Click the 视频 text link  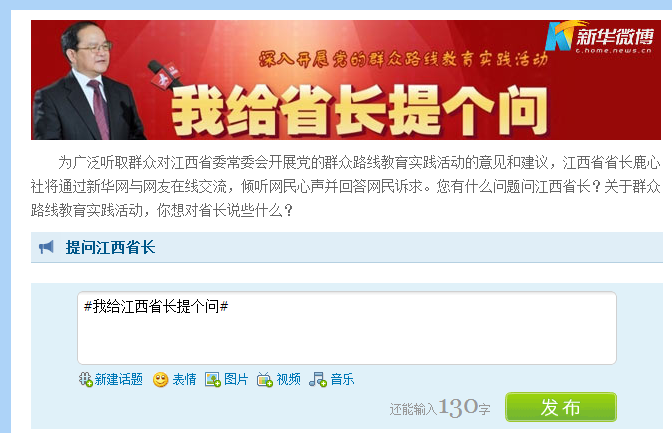(x=288, y=379)
